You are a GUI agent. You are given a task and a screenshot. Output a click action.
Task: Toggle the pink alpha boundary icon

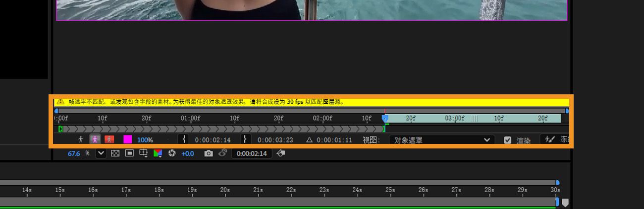coord(95,140)
